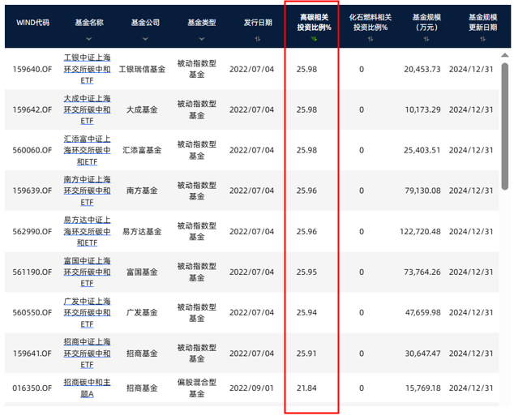Sort by 高碳相关投资比例% using green sort icon

[x=314, y=39]
